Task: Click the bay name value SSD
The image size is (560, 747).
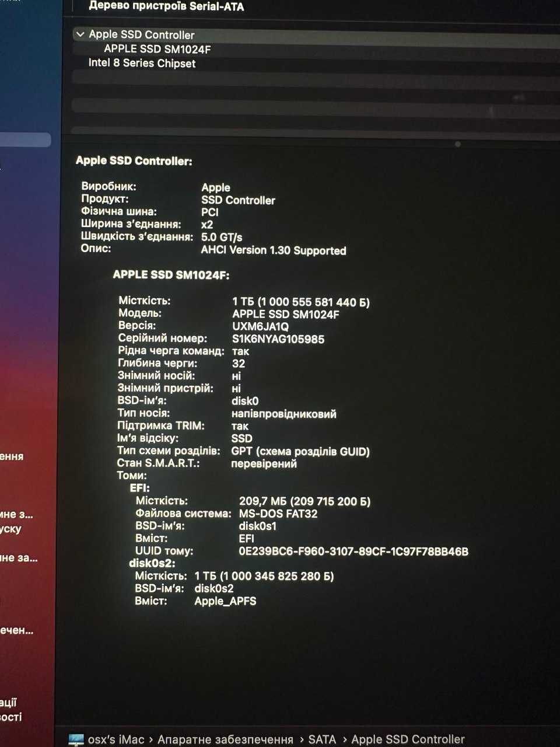Action: [x=242, y=438]
